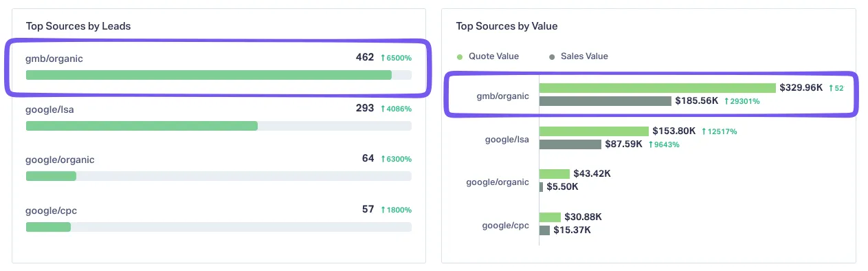
Task: Click the $30.88K quote value
Action: click(583, 217)
